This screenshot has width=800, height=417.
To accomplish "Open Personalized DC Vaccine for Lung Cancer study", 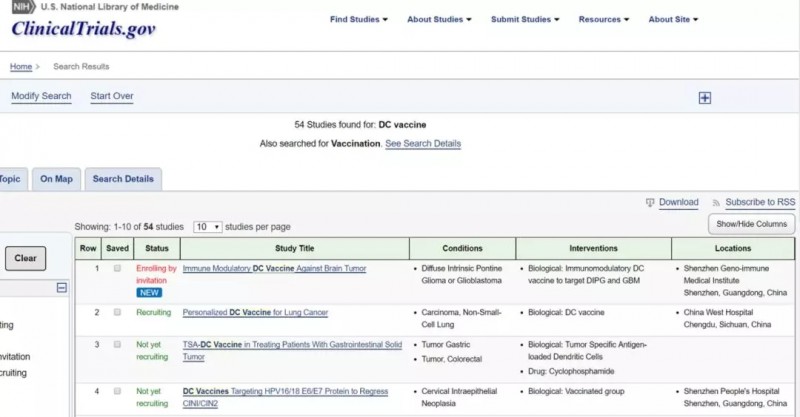I will [255, 312].
